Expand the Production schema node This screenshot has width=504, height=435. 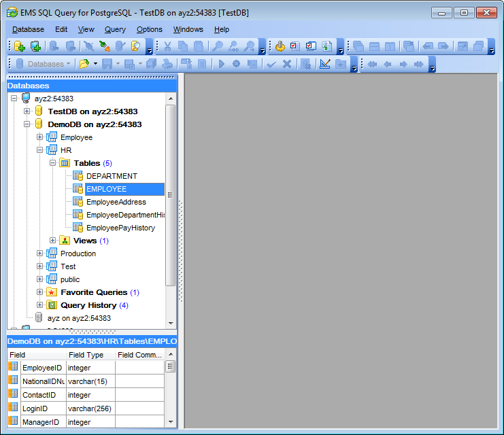coord(40,254)
